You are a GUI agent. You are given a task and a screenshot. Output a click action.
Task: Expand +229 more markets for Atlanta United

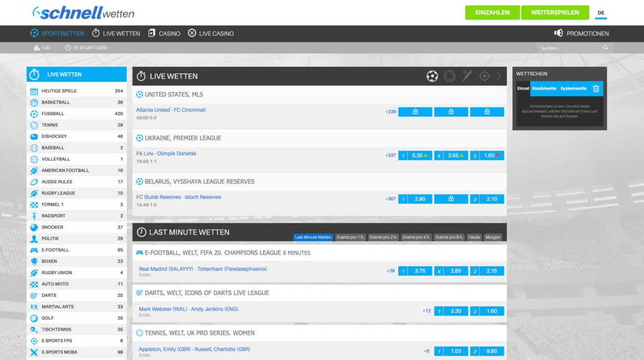(391, 112)
